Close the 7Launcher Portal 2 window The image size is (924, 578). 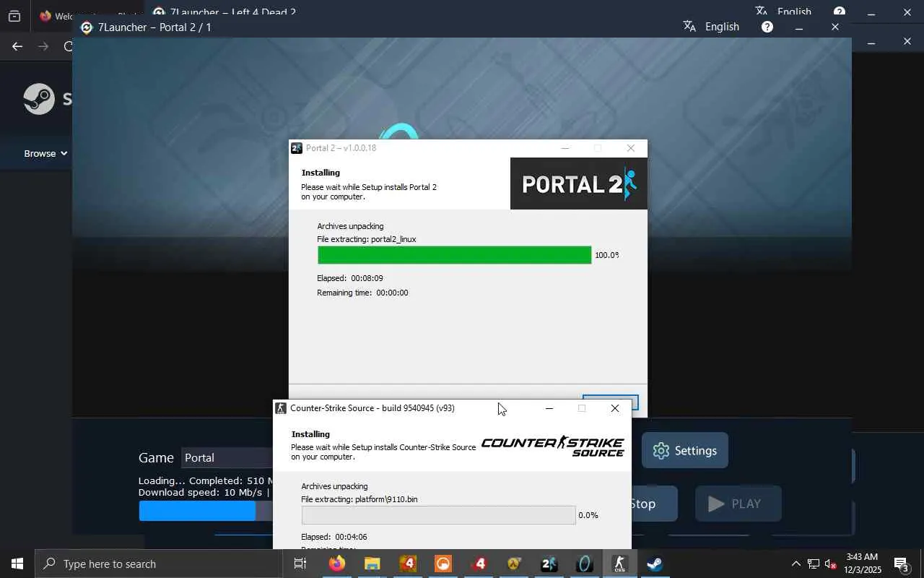835,27
